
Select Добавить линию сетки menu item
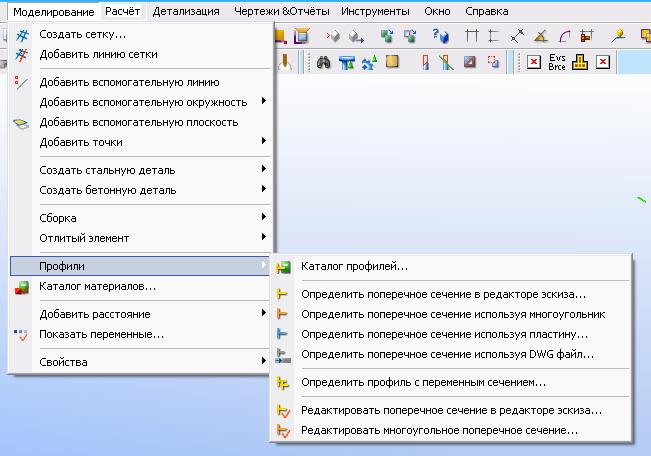coord(98,54)
